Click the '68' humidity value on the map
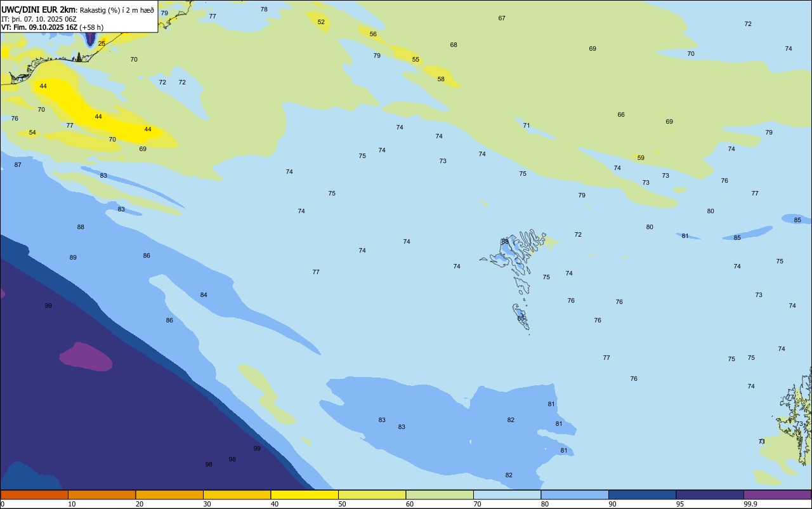The width and height of the screenshot is (812, 509). [x=454, y=45]
